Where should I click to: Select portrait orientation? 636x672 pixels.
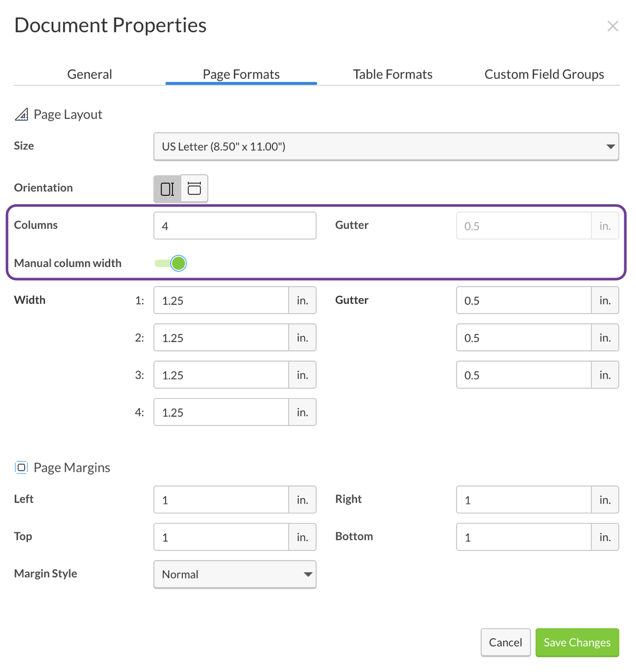pyautogui.click(x=167, y=188)
